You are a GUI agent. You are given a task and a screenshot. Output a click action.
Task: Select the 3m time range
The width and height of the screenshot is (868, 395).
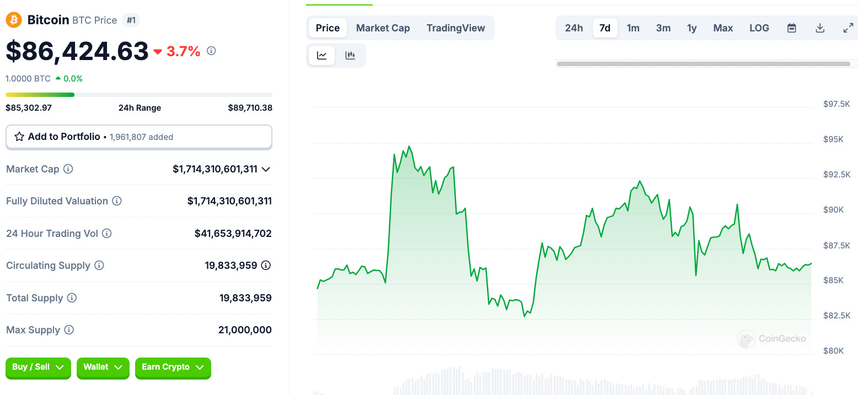[663, 28]
